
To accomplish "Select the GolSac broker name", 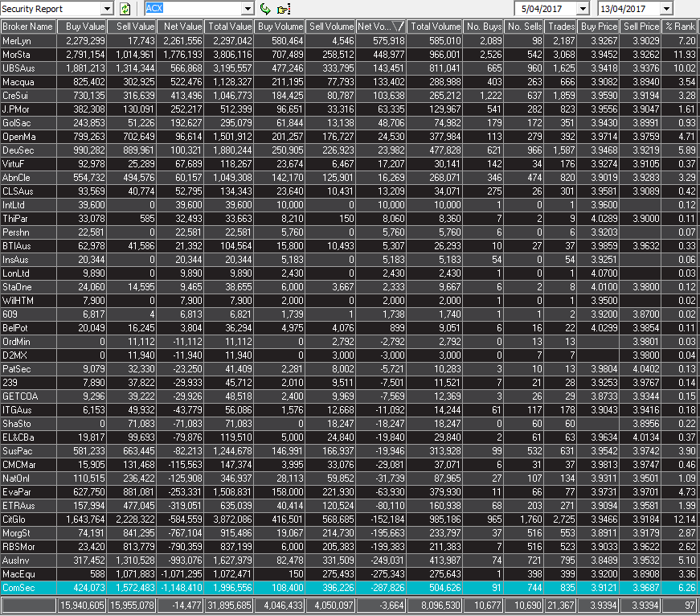I will [x=17, y=123].
